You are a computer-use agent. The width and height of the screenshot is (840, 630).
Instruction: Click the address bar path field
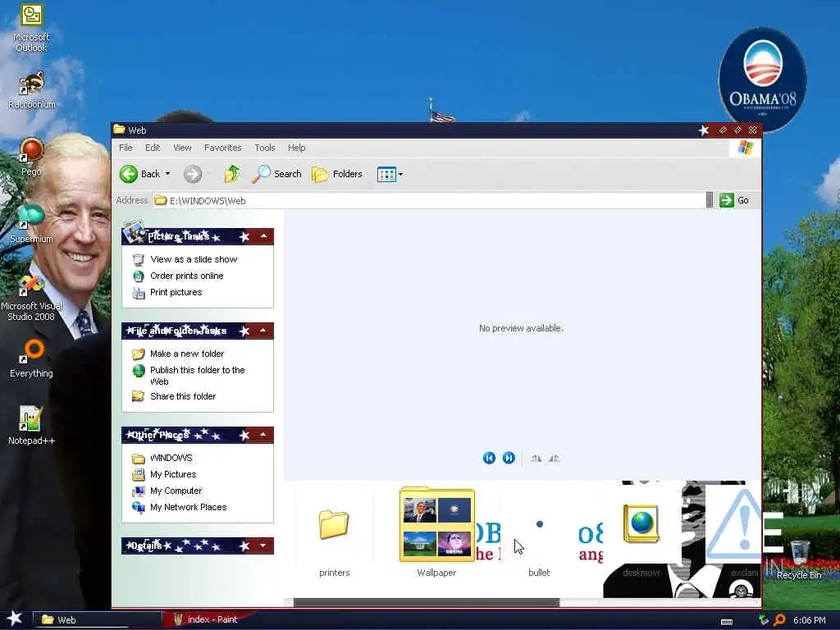click(x=428, y=200)
